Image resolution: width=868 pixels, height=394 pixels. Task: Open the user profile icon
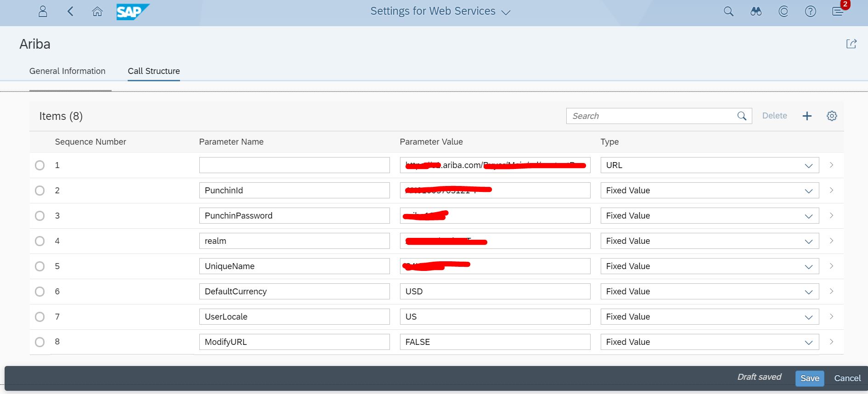(43, 11)
